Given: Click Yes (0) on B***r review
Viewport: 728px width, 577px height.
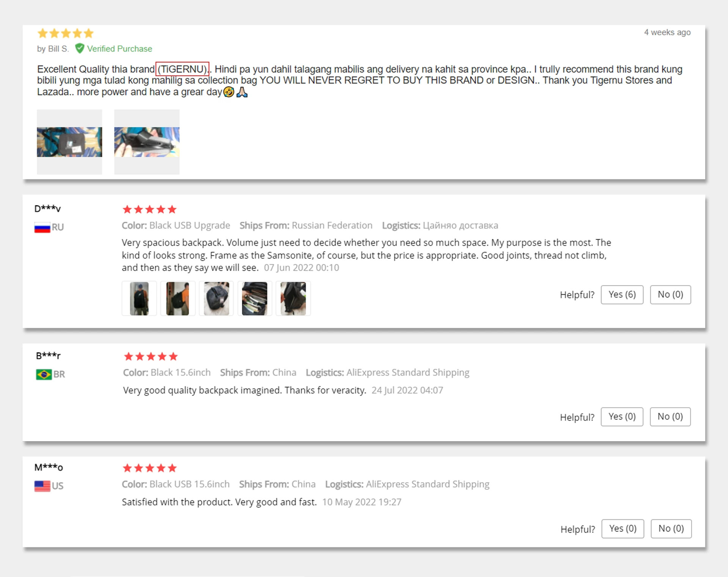Looking at the screenshot, I should coord(622,417).
